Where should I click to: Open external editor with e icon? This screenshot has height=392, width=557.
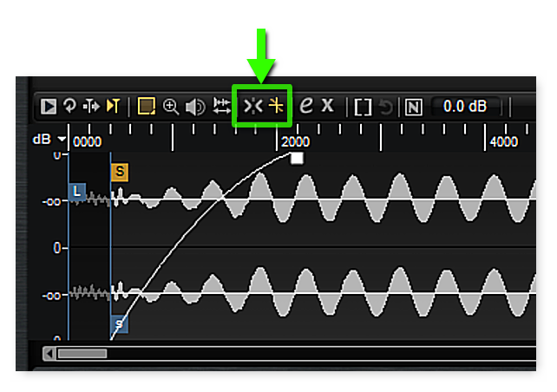[x=306, y=105]
